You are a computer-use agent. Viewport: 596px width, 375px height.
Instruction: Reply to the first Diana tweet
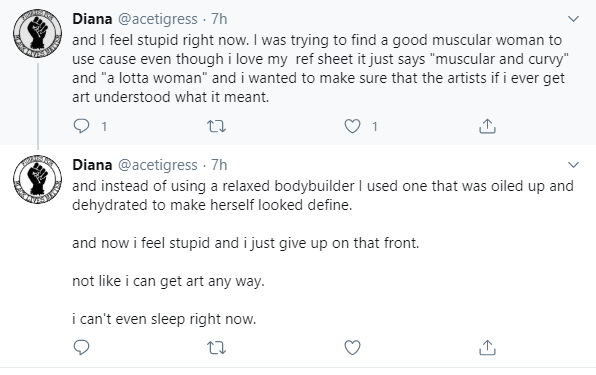click(x=81, y=126)
